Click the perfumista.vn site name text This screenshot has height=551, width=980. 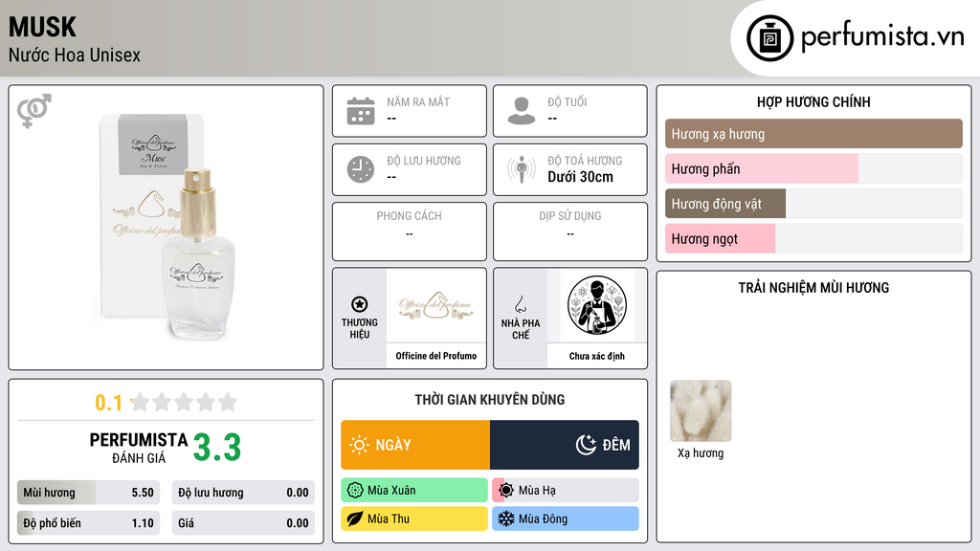pos(882,36)
